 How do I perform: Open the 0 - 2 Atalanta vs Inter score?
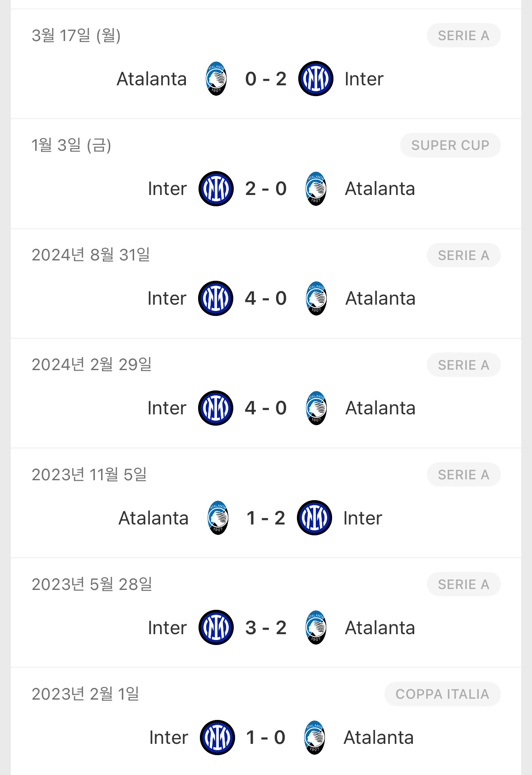pyautogui.click(x=266, y=79)
